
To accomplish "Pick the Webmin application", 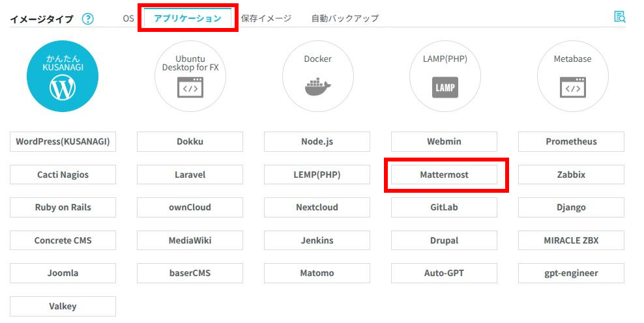I will pyautogui.click(x=444, y=141).
